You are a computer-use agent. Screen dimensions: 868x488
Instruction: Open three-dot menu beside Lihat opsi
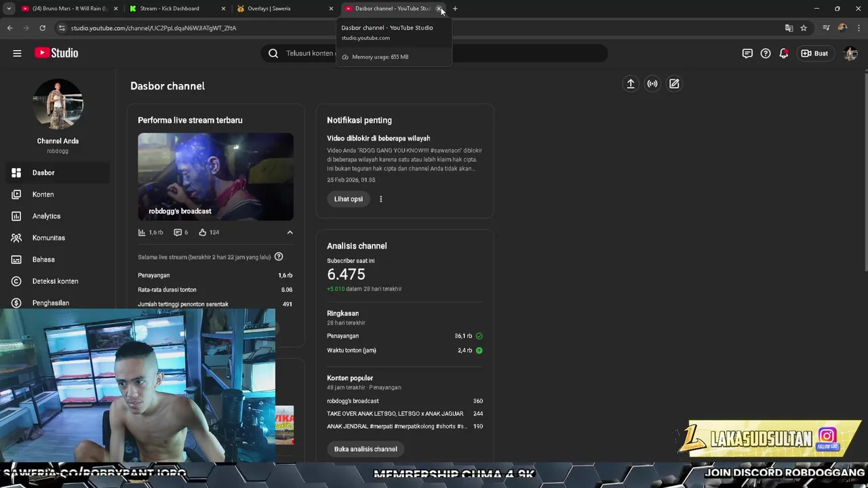pos(380,199)
